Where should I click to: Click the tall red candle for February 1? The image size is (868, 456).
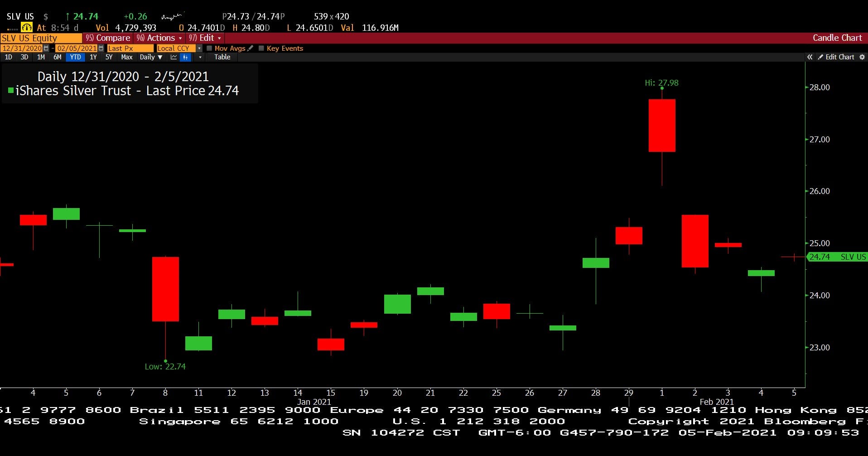pos(662,126)
